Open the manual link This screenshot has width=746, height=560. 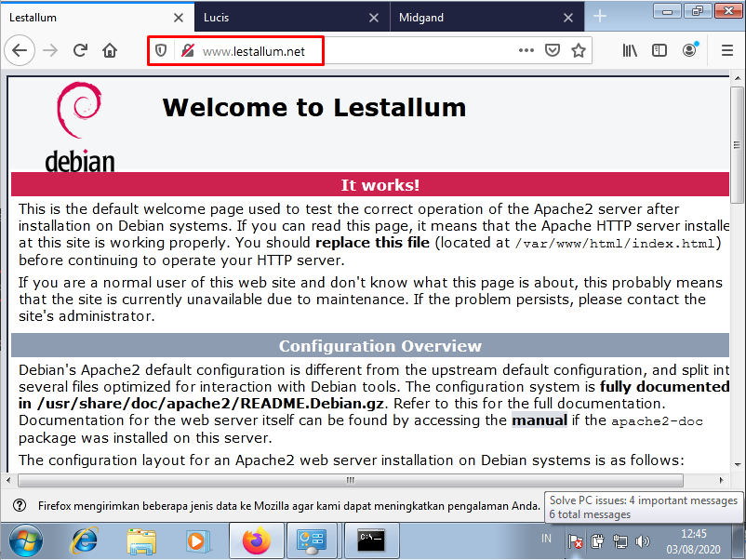pyautogui.click(x=540, y=420)
